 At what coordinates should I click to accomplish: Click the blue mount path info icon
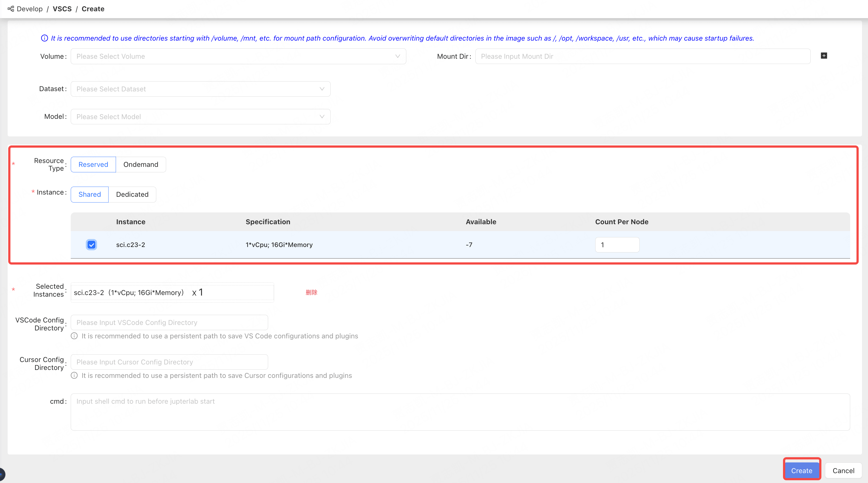44,38
